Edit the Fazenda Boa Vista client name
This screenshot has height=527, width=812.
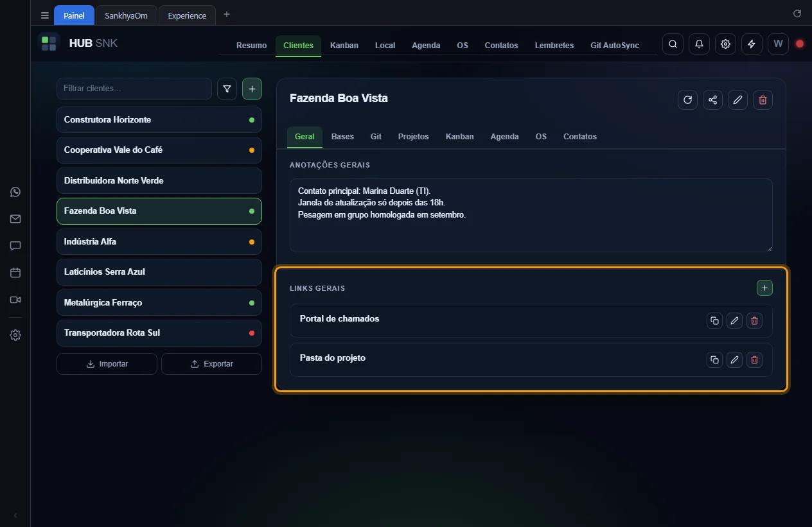(737, 99)
